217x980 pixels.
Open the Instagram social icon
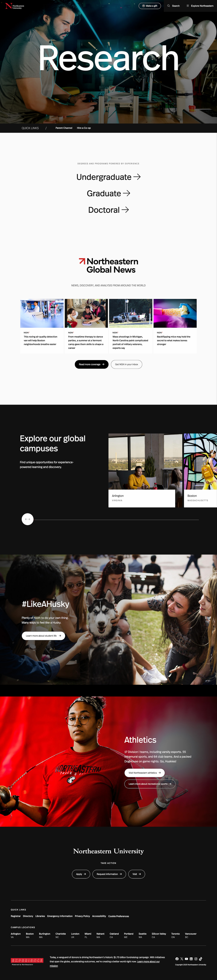196,959
